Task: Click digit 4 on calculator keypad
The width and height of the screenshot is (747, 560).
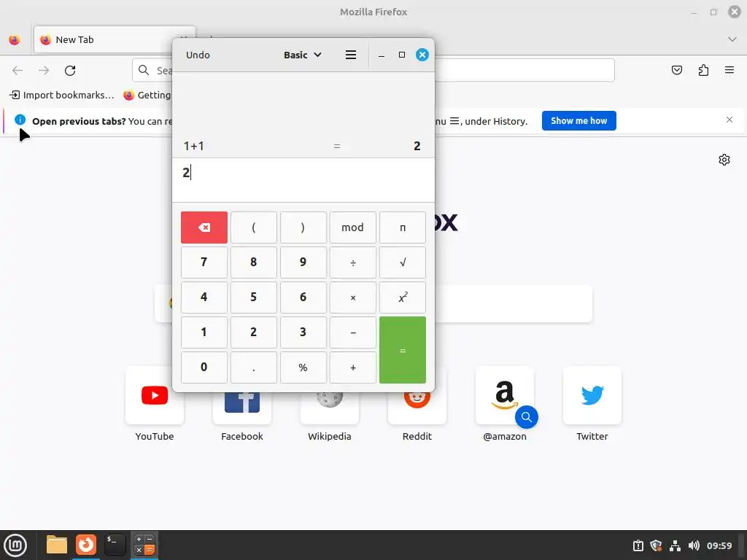Action: click(204, 297)
